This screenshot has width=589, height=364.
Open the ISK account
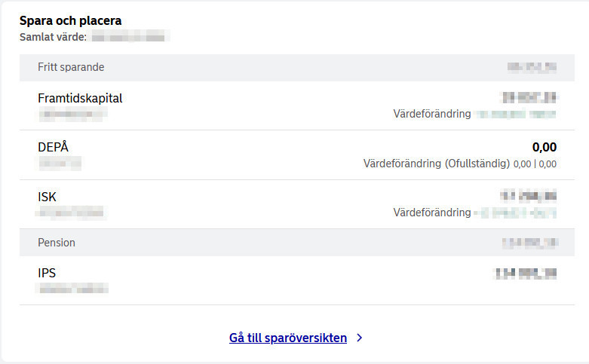point(47,197)
